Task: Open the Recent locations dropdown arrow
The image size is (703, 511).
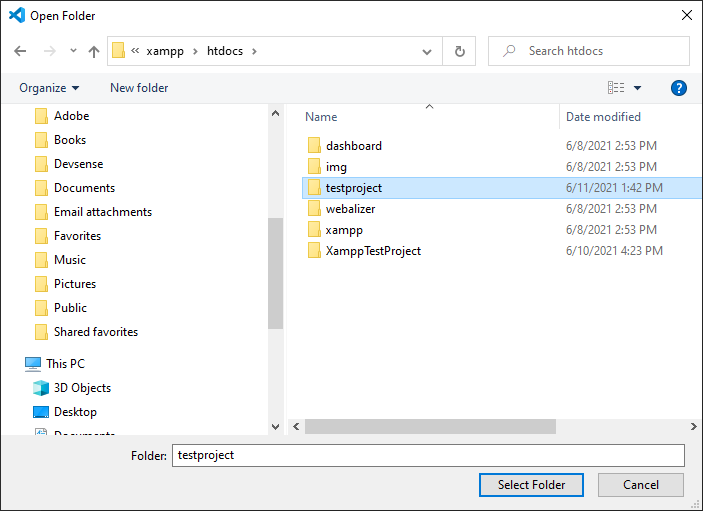Action: [74, 51]
